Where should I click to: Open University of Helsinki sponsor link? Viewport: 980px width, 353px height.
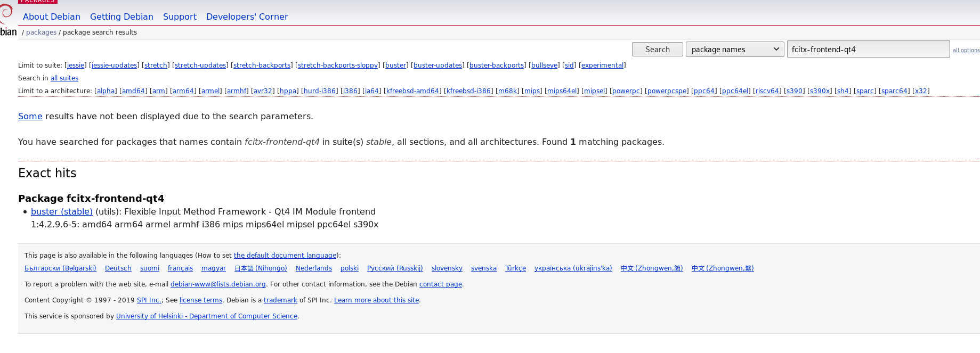tap(207, 316)
